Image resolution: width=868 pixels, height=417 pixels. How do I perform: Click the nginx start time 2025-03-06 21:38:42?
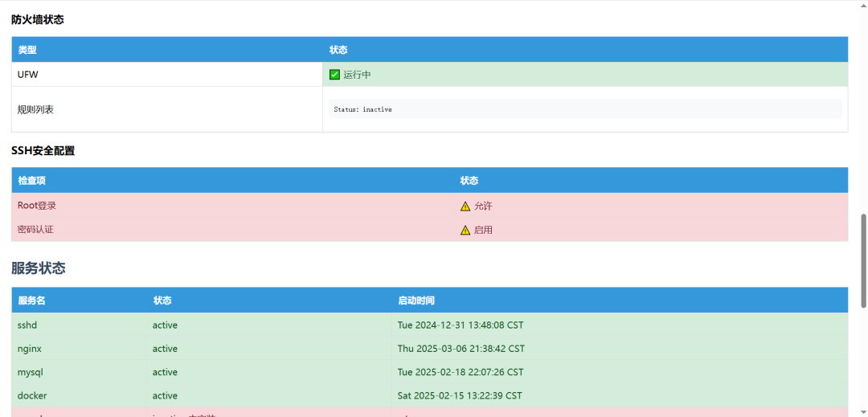point(461,349)
